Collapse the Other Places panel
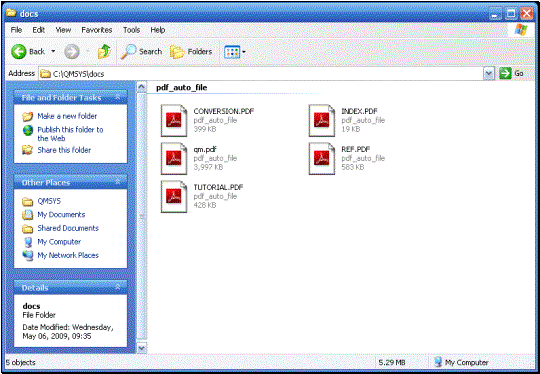This screenshot has height=374, width=540. click(117, 181)
